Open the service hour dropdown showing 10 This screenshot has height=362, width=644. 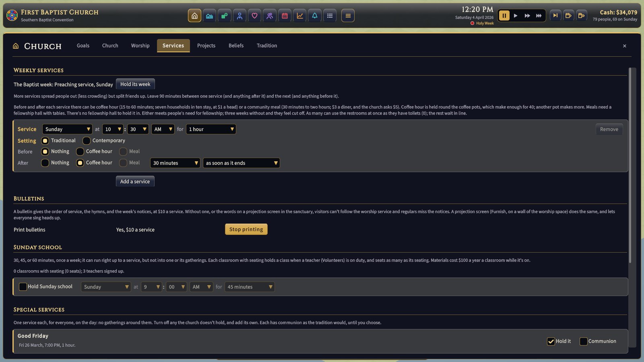coord(113,129)
